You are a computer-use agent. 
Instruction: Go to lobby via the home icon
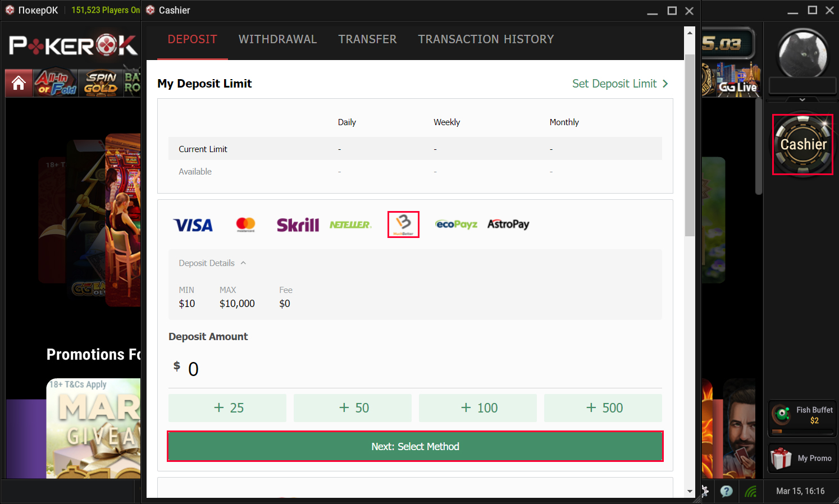pos(19,83)
